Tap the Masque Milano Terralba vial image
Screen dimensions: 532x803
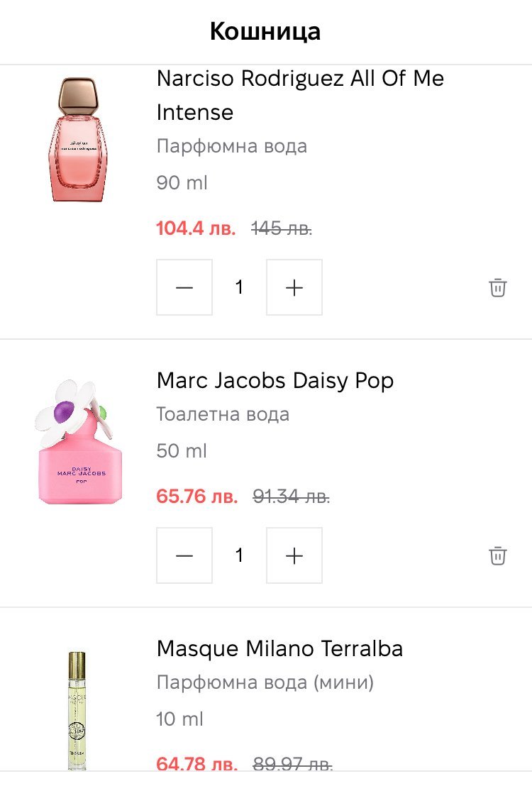tap(77, 709)
